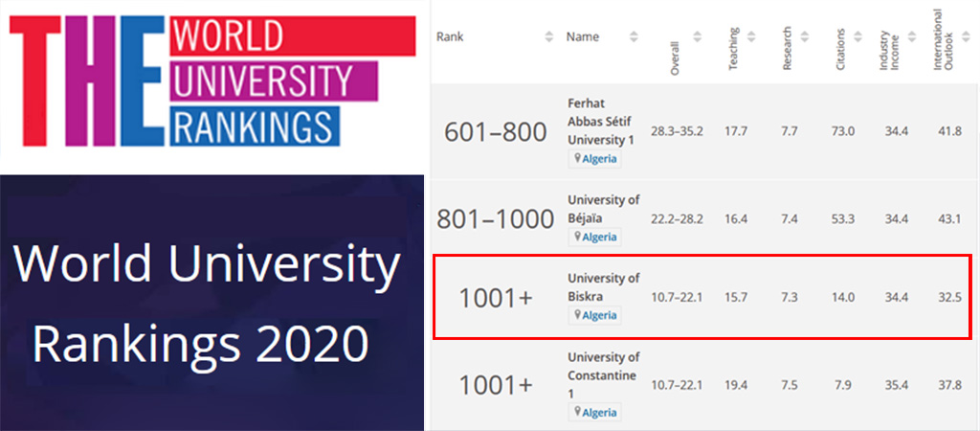The image size is (980, 431).
Task: Sort by Overall score arrows
Action: click(x=697, y=37)
